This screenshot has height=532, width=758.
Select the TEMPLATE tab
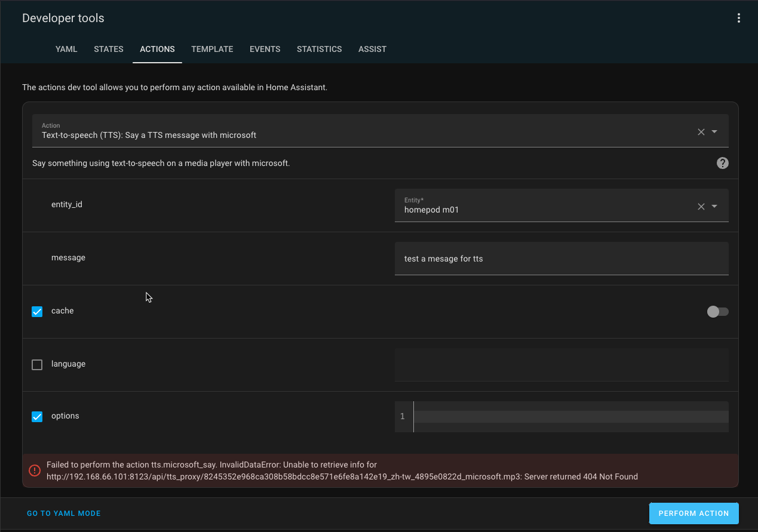click(x=212, y=49)
